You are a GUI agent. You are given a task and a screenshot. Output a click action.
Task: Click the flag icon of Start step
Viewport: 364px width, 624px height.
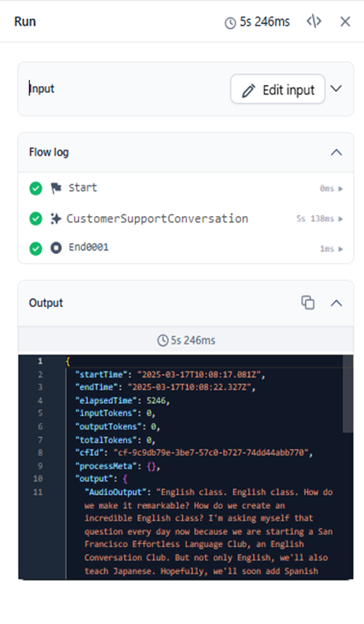pos(56,188)
